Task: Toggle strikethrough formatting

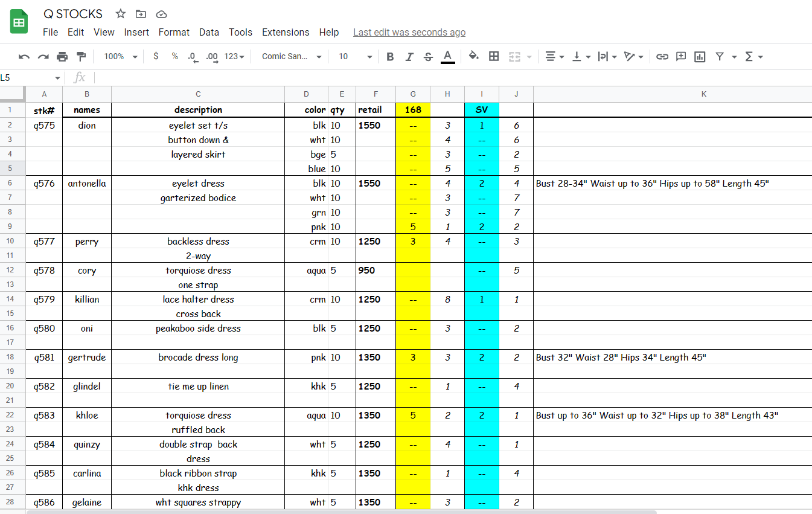Action: coord(429,57)
